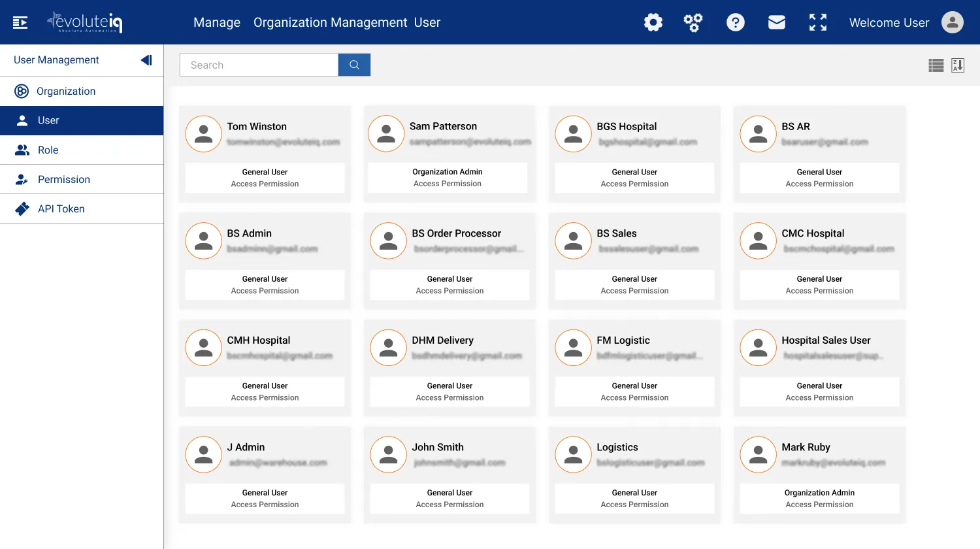
Task: Click the multiple gears configuration icon
Action: 694,22
